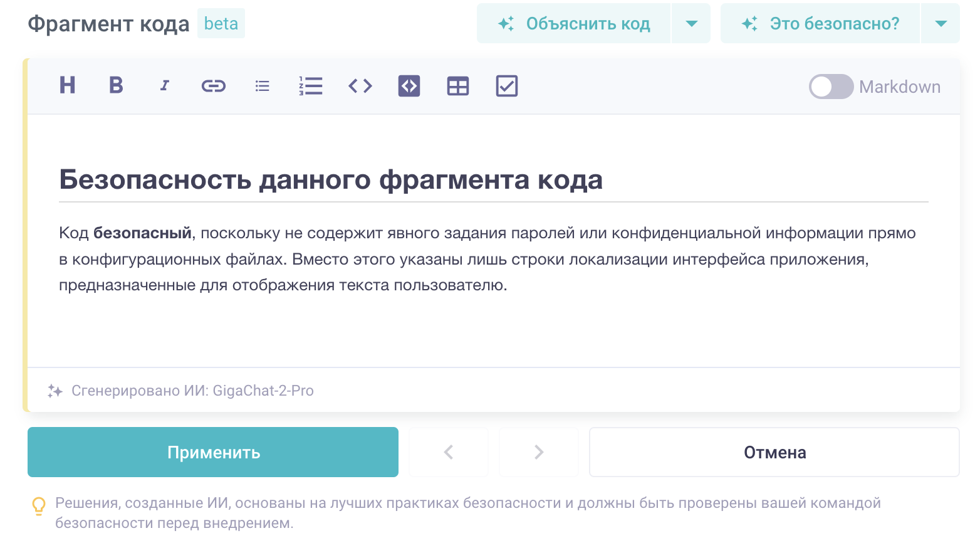Go to previous AI response arrow

tap(449, 452)
